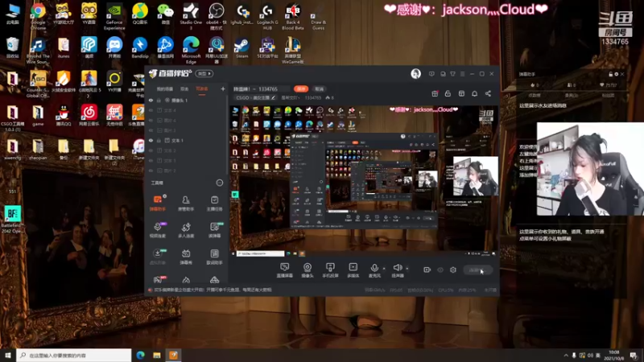This screenshot has height=362, width=644.
Task: Add a 多媒体 multimedia source
Action: pos(353,270)
